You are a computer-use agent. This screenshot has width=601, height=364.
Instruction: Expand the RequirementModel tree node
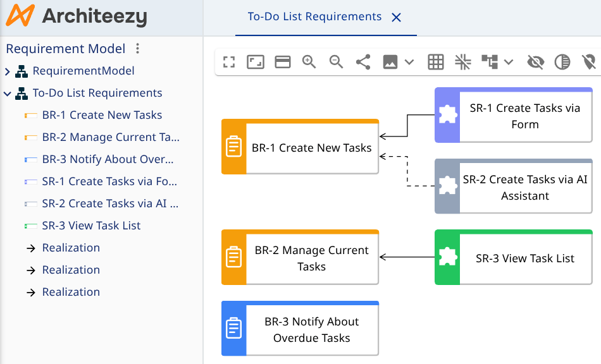pyautogui.click(x=8, y=71)
